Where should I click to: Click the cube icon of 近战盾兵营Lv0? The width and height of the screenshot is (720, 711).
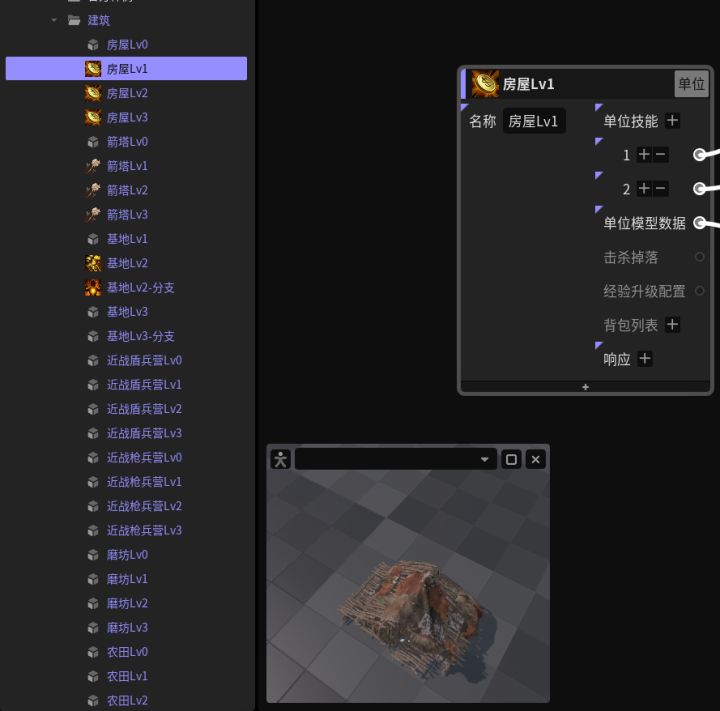pyautogui.click(x=93, y=361)
